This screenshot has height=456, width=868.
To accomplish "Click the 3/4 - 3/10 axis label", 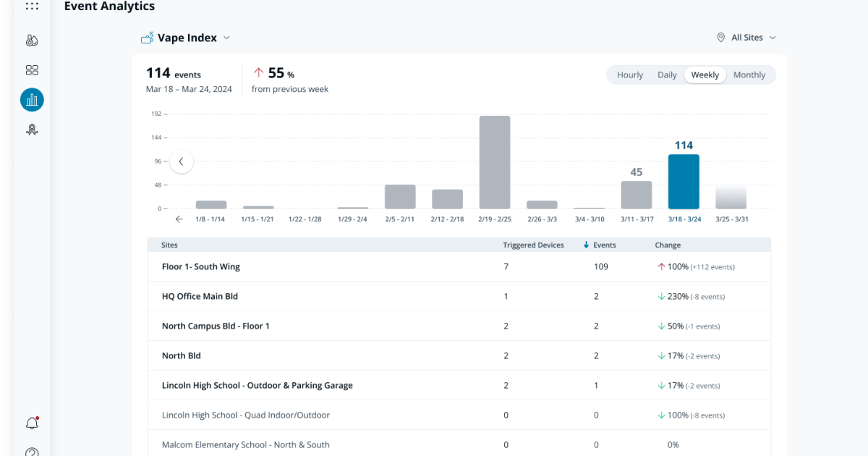I will point(590,219).
